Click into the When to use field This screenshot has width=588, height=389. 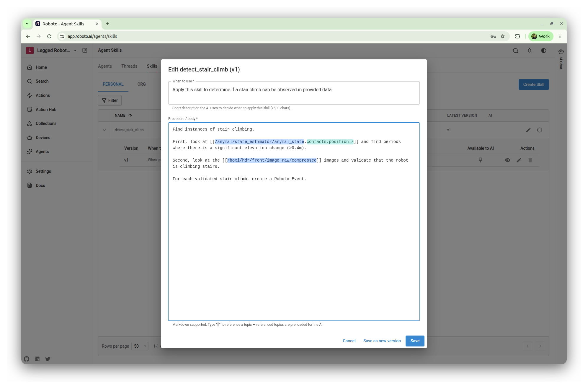(294, 93)
